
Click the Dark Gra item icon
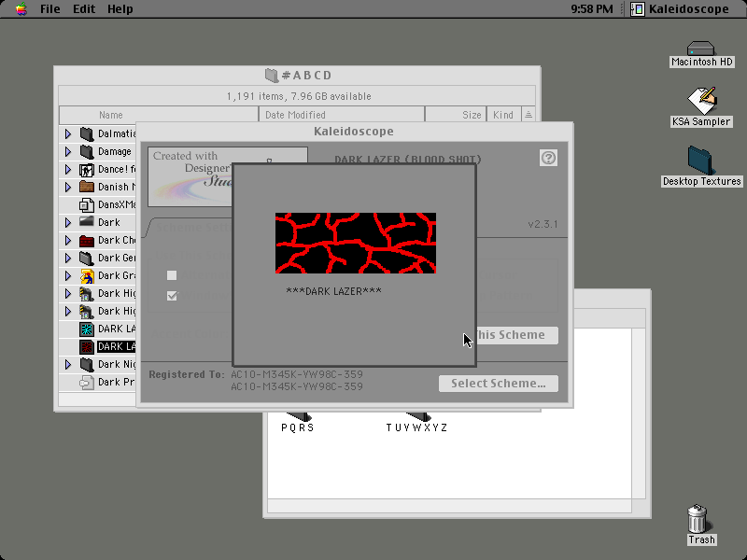pos(86,275)
